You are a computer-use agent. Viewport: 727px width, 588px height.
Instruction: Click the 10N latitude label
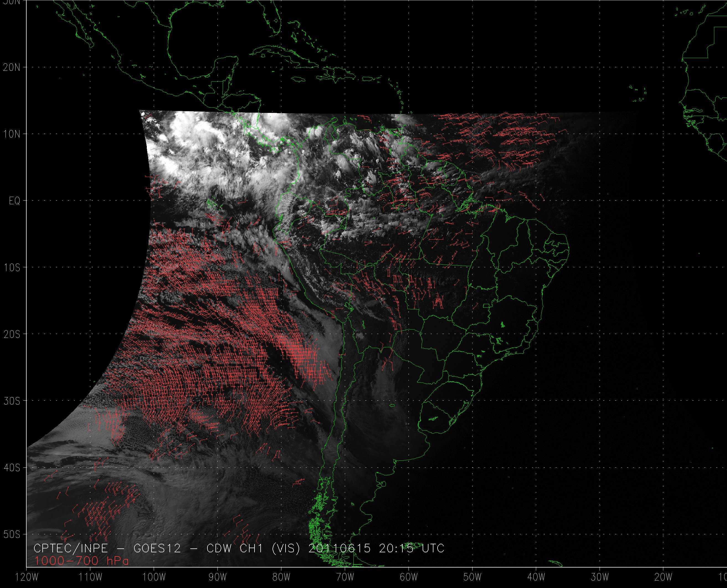pyautogui.click(x=12, y=134)
